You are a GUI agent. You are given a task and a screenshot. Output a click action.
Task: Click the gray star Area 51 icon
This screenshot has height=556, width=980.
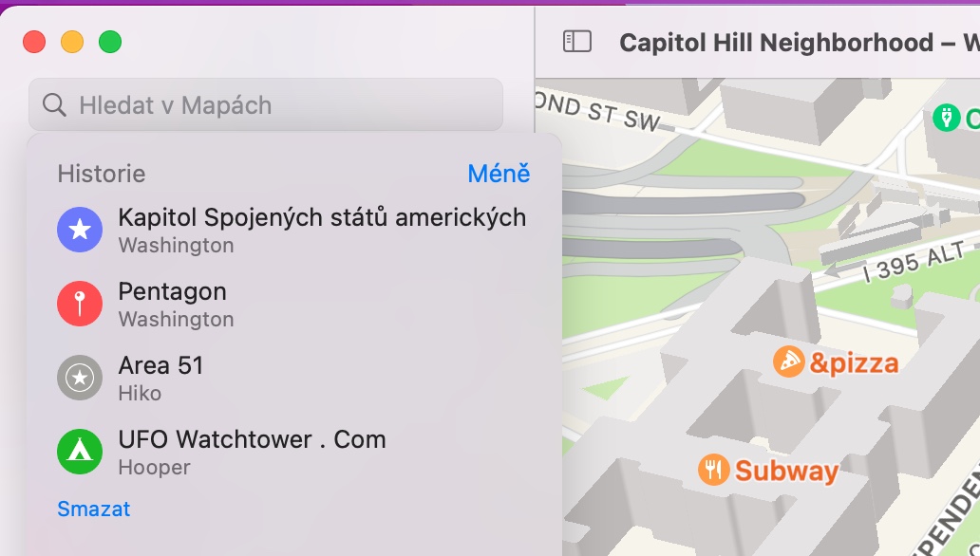pyautogui.click(x=80, y=378)
